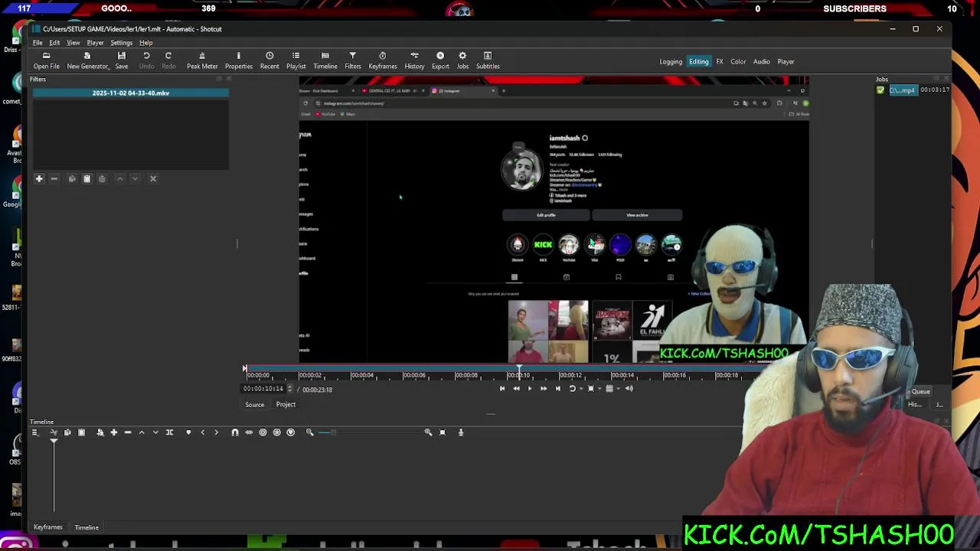Overwrite clip with the timeline down-arrow icon
Viewport: 980px width, 551px height.
point(155,432)
